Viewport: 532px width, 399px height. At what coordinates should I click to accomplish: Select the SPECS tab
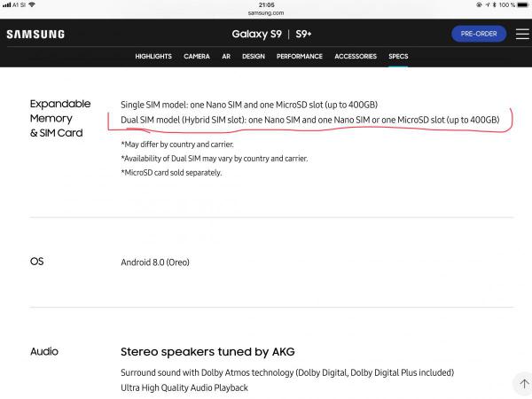(399, 57)
